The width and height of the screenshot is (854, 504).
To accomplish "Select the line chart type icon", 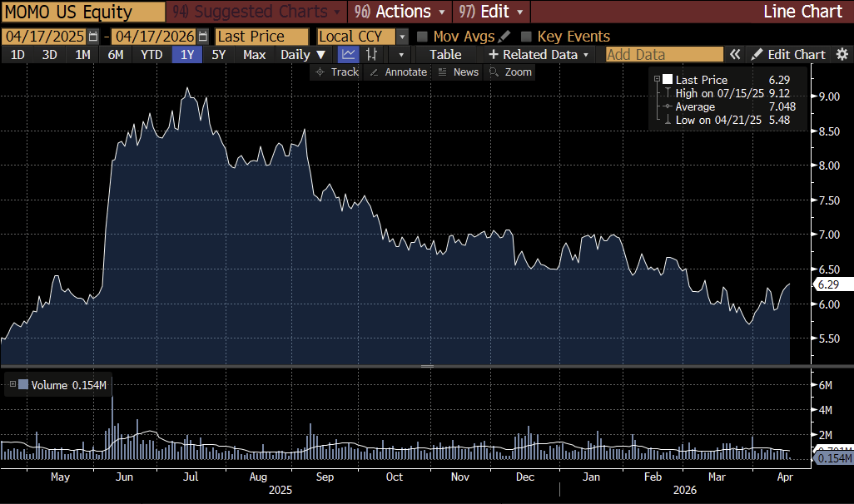I will click(349, 54).
